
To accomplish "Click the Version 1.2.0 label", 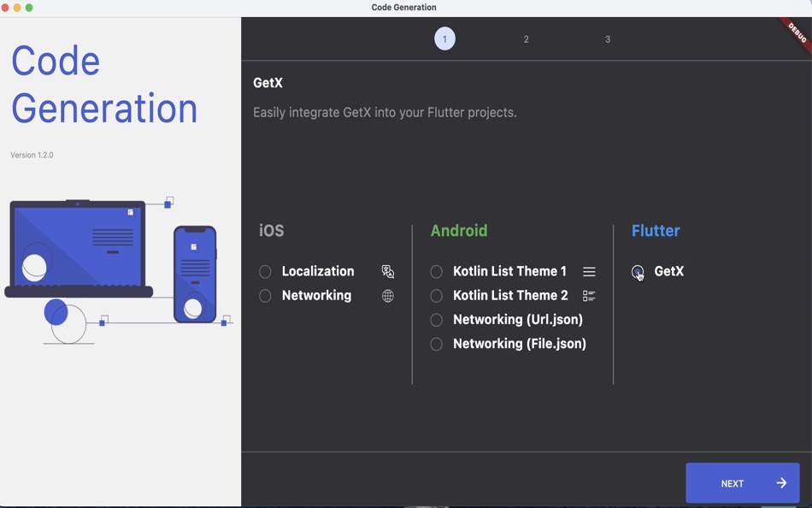I will [32, 155].
